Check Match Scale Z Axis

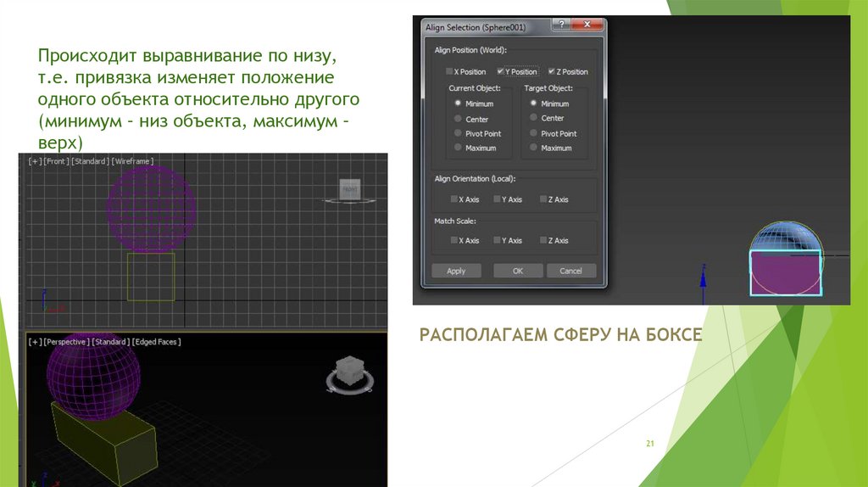point(543,240)
